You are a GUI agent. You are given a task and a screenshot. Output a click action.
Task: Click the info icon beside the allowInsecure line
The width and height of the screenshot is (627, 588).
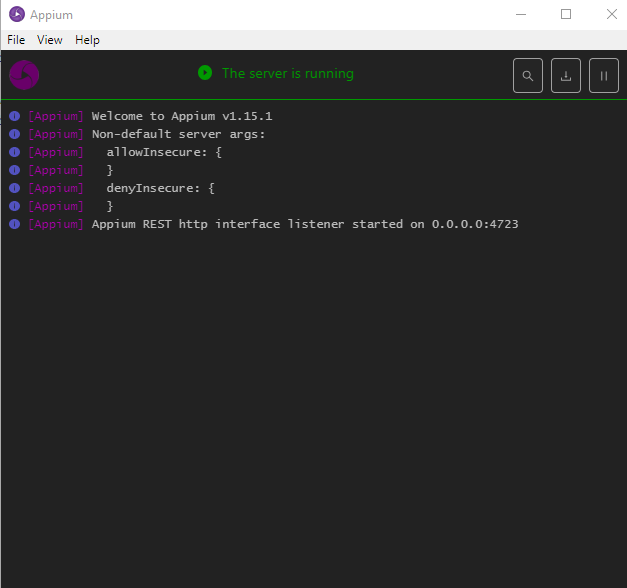coord(14,152)
